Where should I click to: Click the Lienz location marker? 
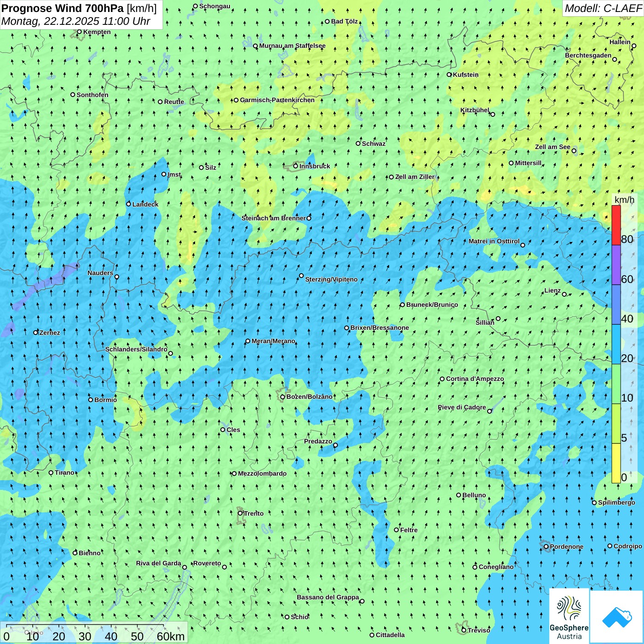(x=564, y=294)
